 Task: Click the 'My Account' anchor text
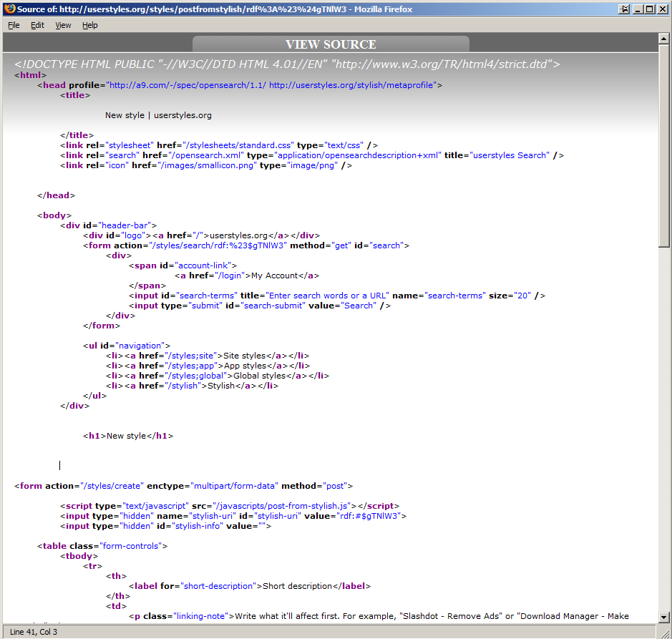click(274, 275)
